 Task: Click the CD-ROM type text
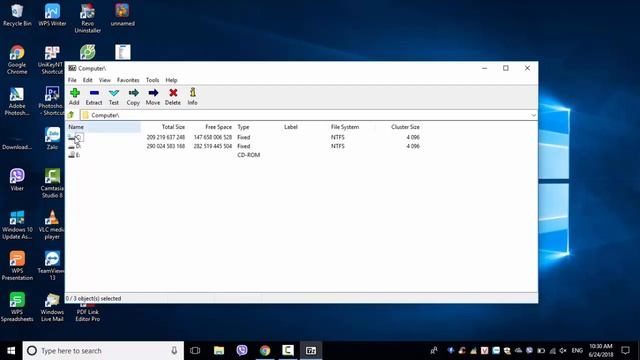point(249,155)
